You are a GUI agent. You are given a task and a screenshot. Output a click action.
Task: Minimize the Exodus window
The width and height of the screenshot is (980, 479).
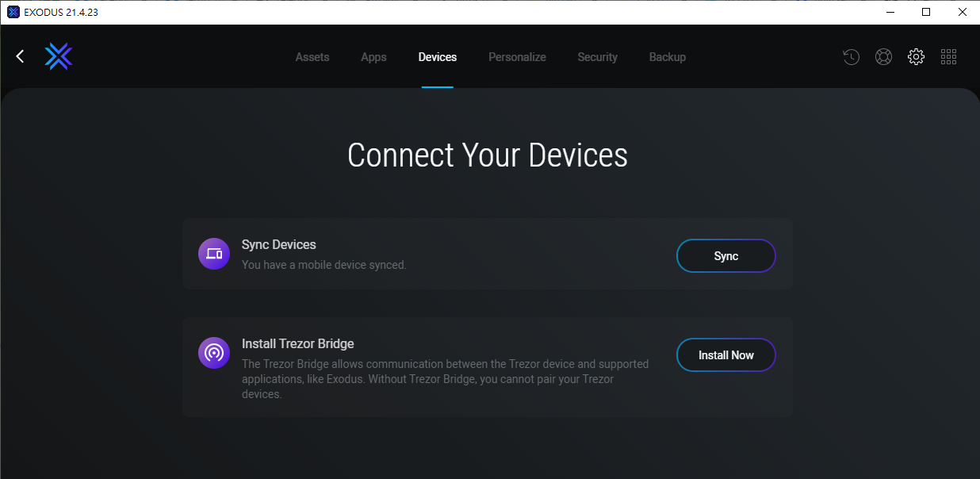click(x=889, y=12)
